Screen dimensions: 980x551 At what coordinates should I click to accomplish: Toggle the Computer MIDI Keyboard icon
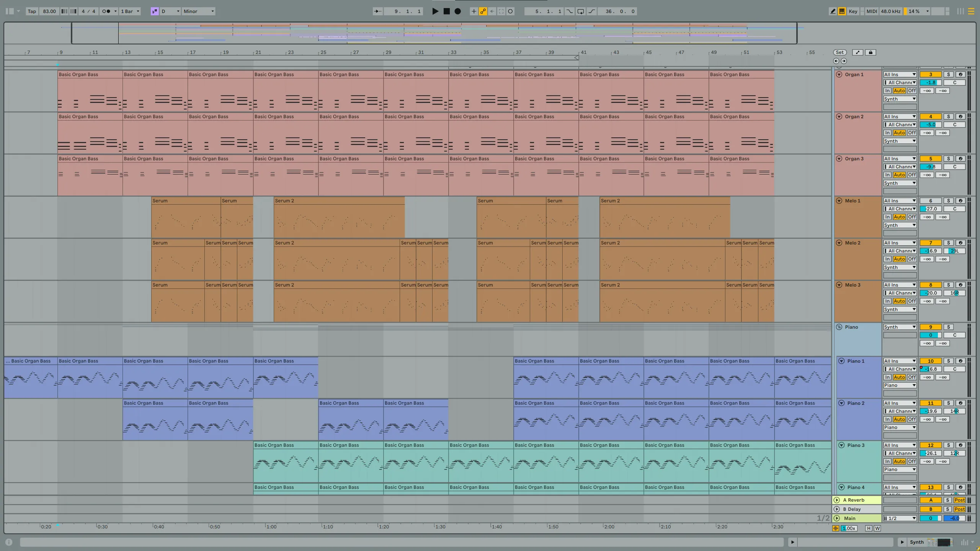click(x=842, y=11)
